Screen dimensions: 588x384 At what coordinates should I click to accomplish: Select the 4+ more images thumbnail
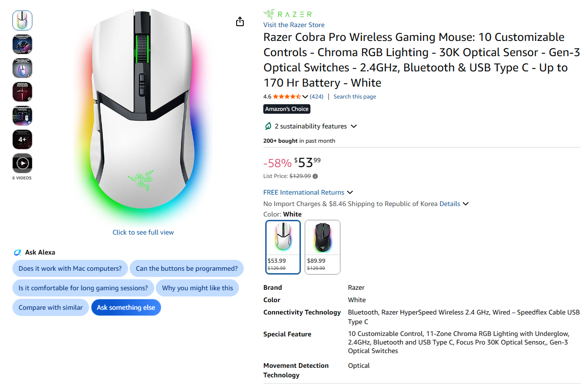pyautogui.click(x=22, y=139)
